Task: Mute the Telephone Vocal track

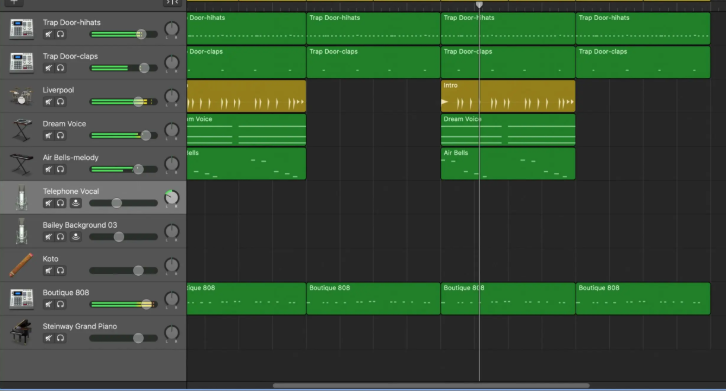Action: pos(49,203)
